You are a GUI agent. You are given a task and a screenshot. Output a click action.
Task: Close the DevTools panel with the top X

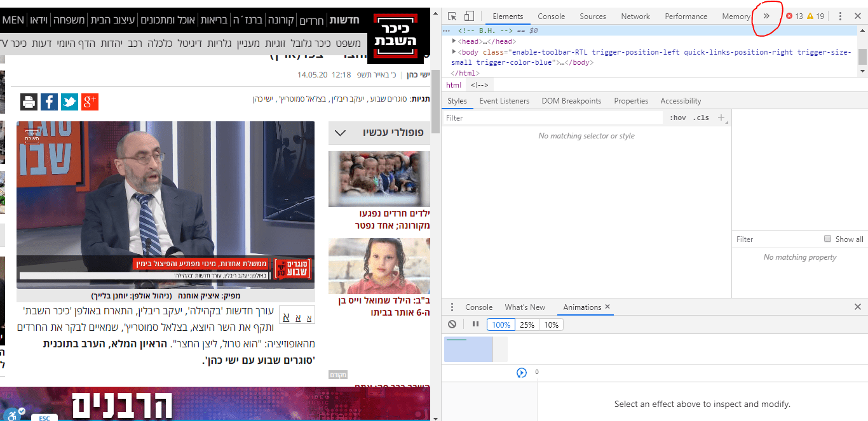pos(857,17)
